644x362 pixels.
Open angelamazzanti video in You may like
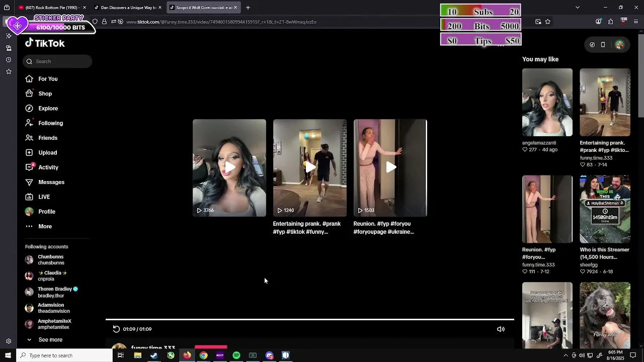pyautogui.click(x=547, y=103)
